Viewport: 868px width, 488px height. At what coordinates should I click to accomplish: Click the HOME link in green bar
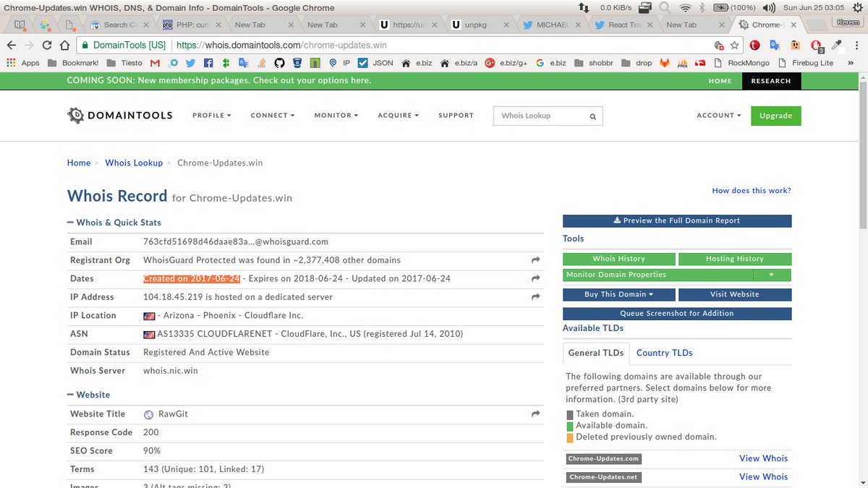pos(720,81)
